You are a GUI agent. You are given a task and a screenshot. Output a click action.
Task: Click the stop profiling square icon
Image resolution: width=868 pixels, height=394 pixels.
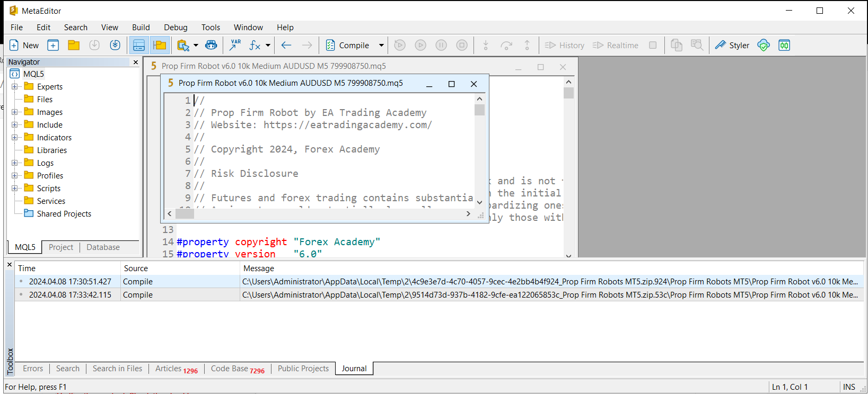point(653,46)
